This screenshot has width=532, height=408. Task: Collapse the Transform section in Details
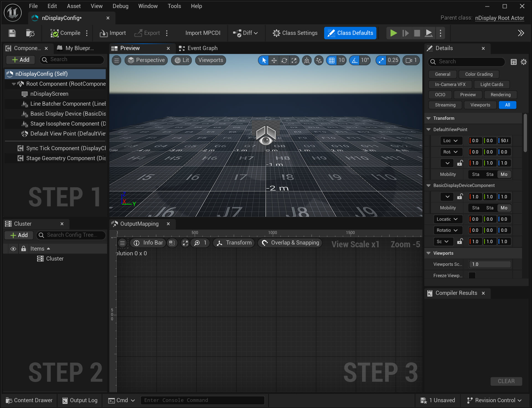428,118
